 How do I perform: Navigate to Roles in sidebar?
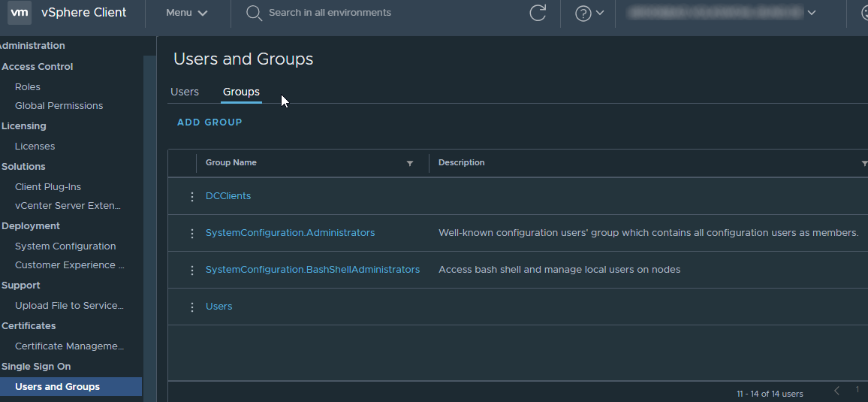pyautogui.click(x=28, y=87)
